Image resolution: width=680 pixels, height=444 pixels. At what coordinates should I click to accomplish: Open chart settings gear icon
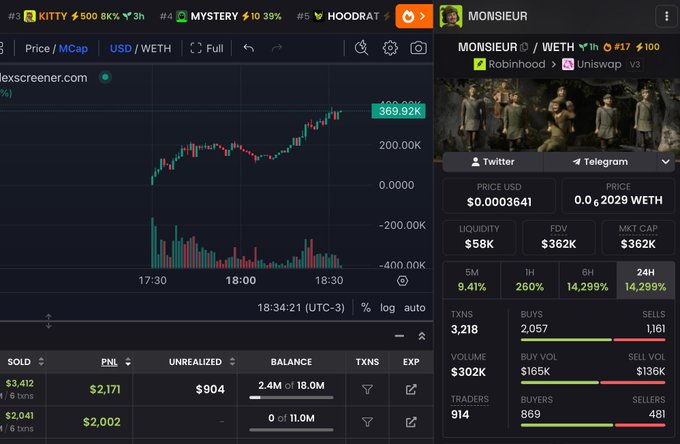click(390, 48)
